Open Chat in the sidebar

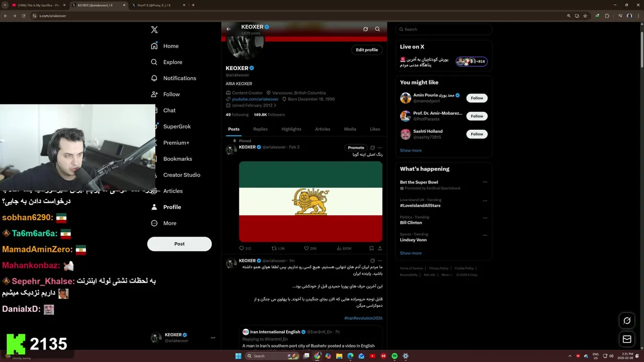169,111
